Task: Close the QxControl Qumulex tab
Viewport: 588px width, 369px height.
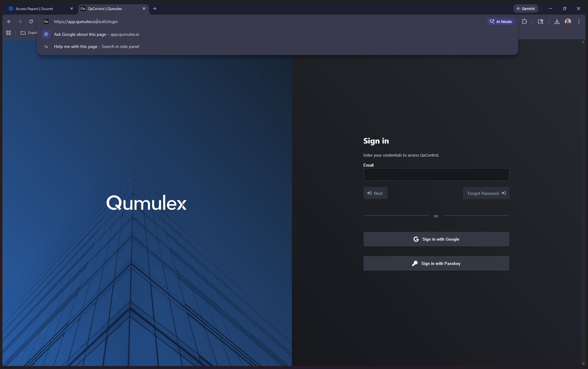Action: (x=144, y=8)
